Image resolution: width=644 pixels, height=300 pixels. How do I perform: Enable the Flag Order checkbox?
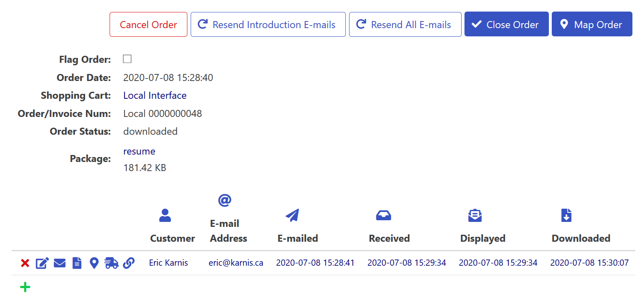[x=127, y=59]
